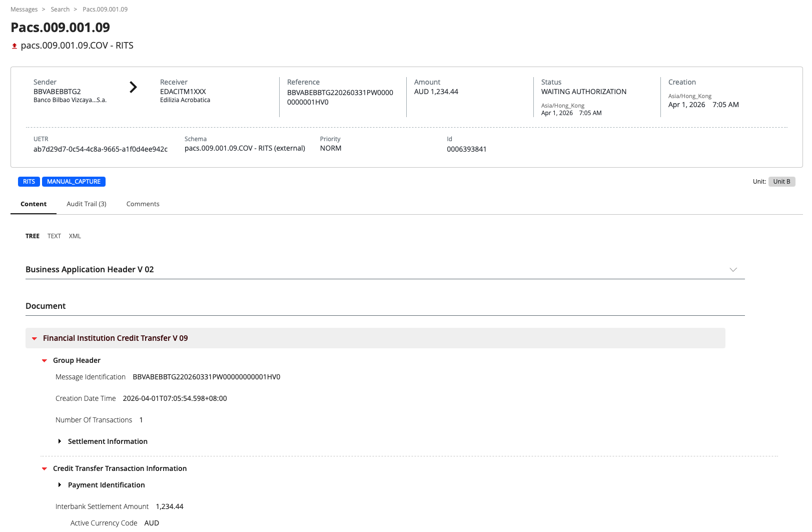
Task: Click the MANUAL_CAPTURE tag badge
Action: (74, 182)
